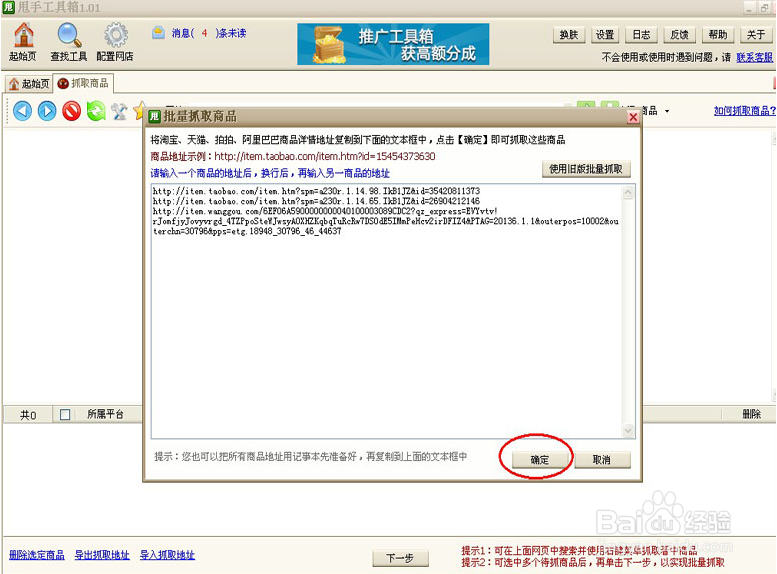Click the 所属平台 column header
The height and width of the screenshot is (574, 777).
coord(105,414)
